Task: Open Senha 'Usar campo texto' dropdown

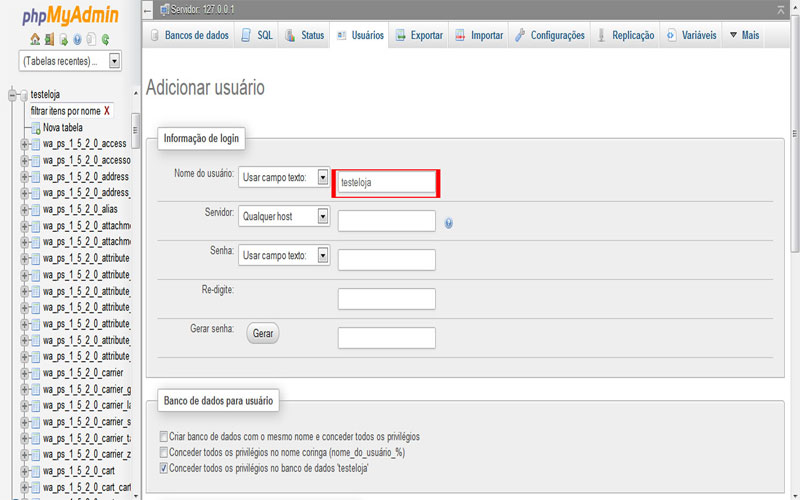Action: tap(284, 256)
